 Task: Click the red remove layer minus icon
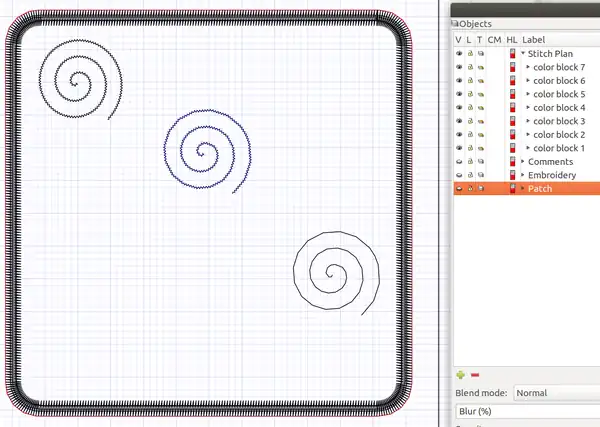(x=474, y=374)
